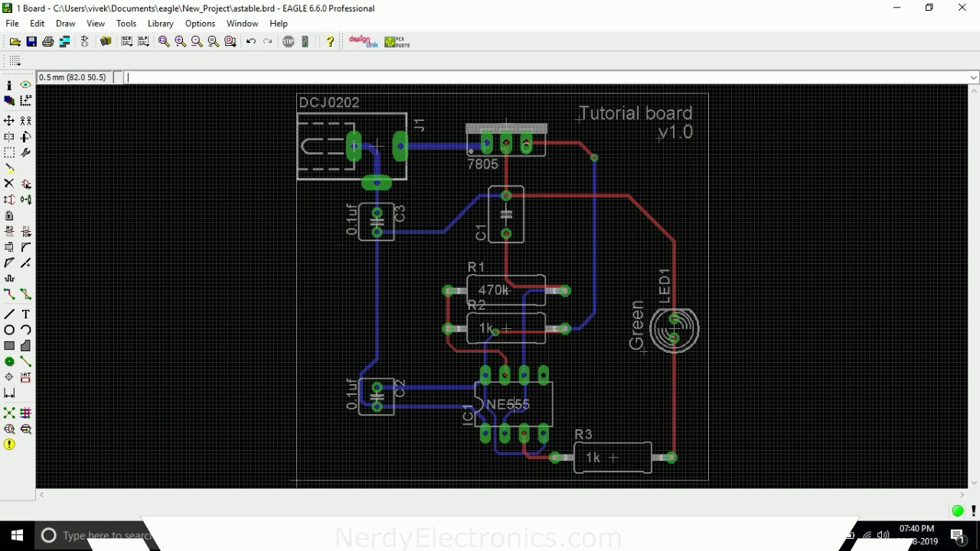Select the Rotate tool
This screenshot has height=551, width=980.
(26, 137)
